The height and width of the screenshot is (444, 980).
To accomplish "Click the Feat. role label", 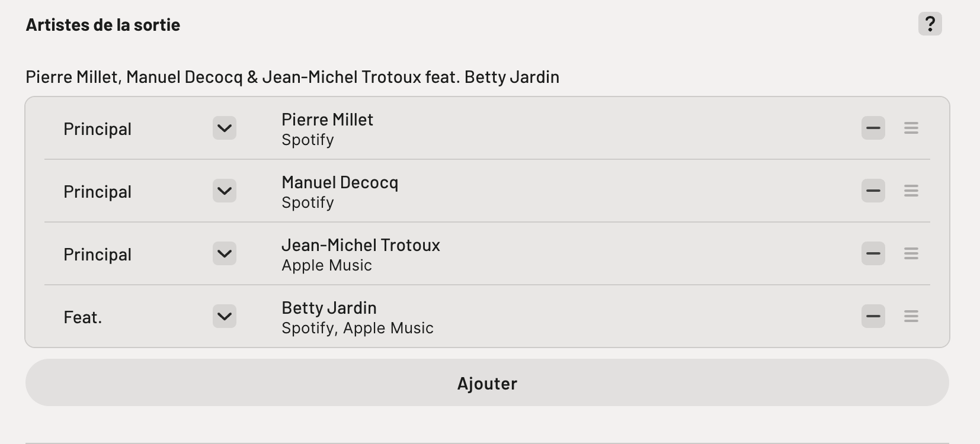I will coord(82,317).
